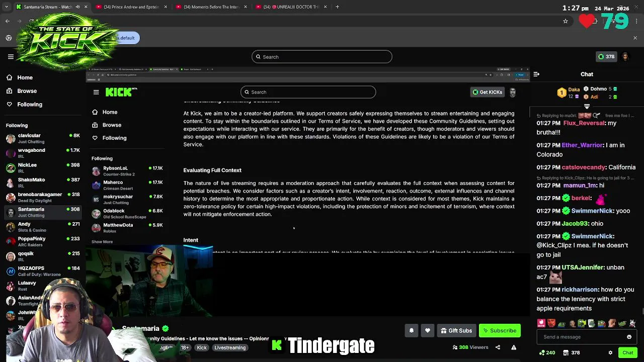
Task: Dismiss the browser notification bar
Action: pyautogui.click(x=635, y=38)
